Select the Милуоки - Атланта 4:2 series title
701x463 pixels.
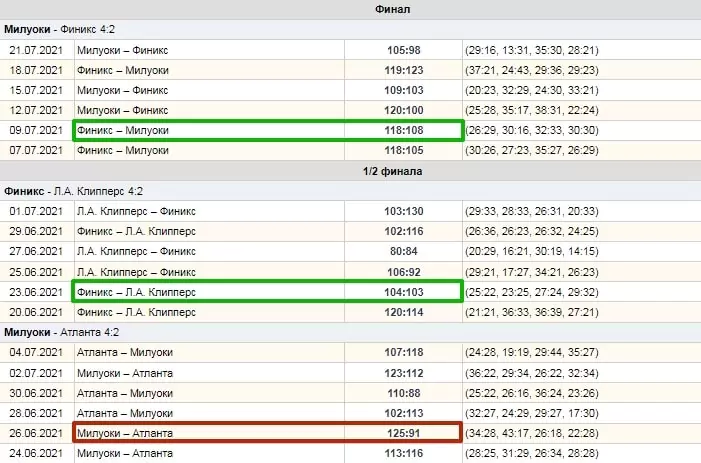click(x=62, y=333)
